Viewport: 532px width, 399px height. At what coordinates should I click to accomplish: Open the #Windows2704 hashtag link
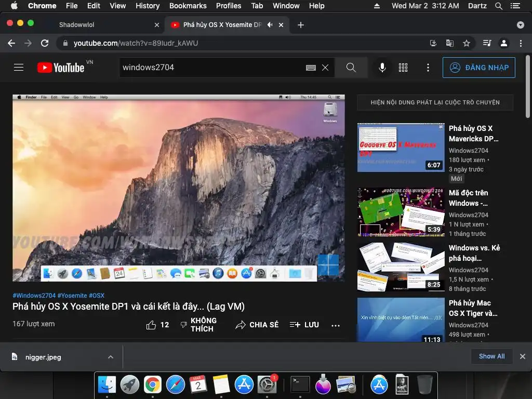[34, 296]
